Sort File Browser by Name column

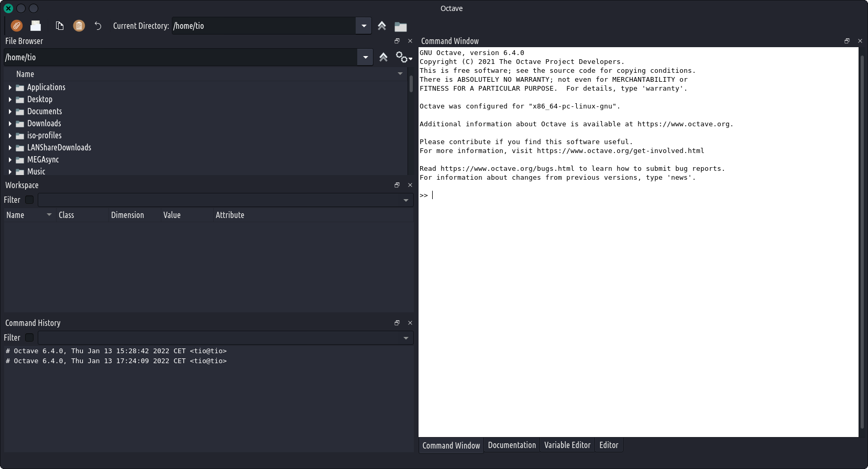(205, 74)
